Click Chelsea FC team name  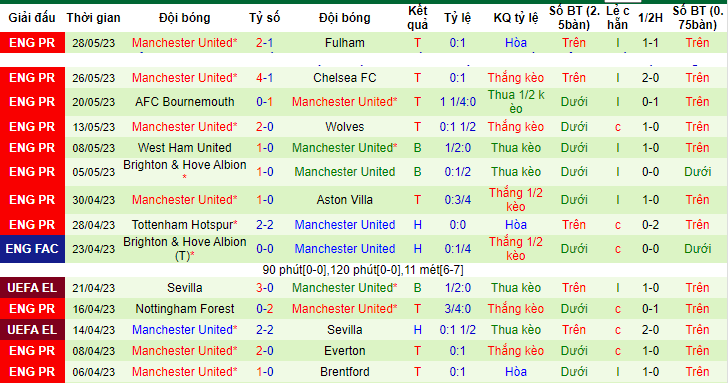coord(344,78)
